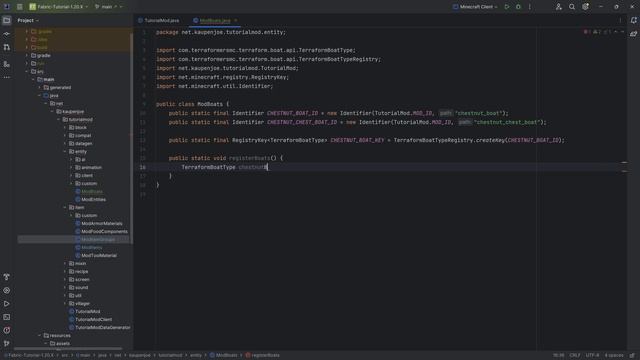640x360 pixels.
Task: Click registerBoats in the breadcrumb bar
Action: (x=262, y=355)
